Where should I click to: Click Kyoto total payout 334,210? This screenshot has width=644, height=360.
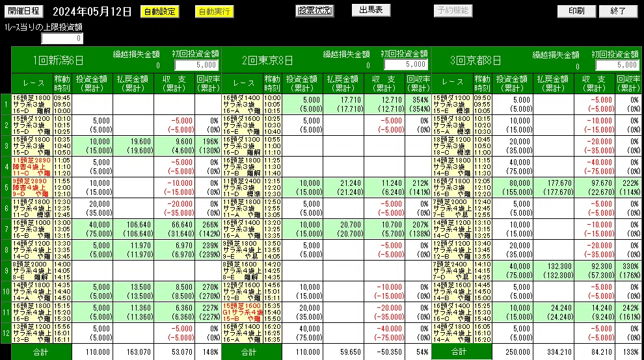tap(557, 352)
